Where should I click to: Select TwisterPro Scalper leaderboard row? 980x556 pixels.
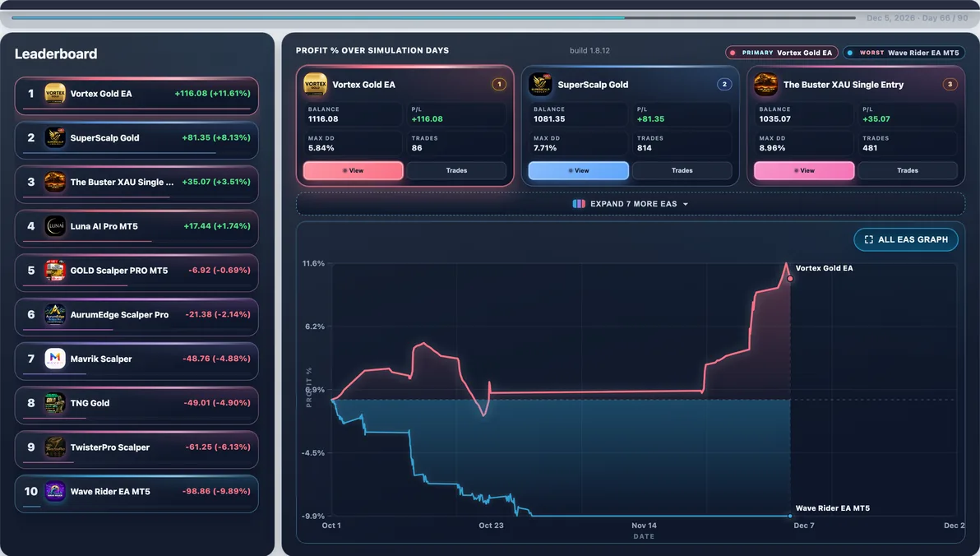[x=136, y=450]
